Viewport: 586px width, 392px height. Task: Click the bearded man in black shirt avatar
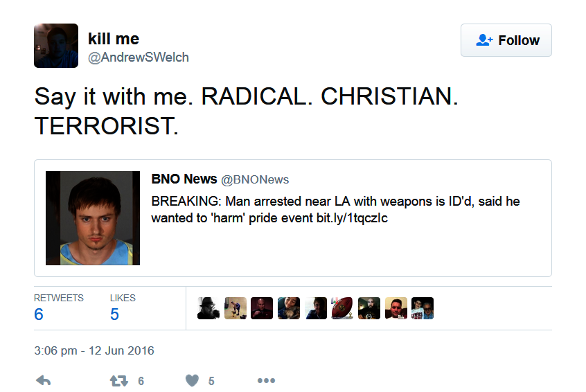(369, 308)
